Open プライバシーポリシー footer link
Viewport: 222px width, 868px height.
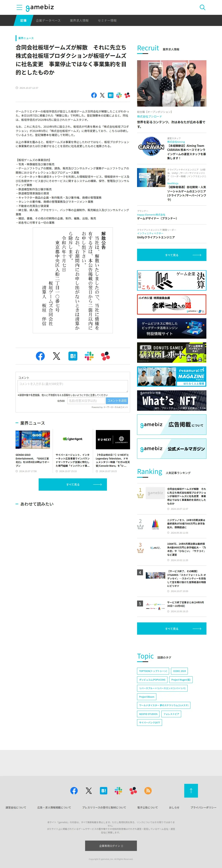click(203, 807)
